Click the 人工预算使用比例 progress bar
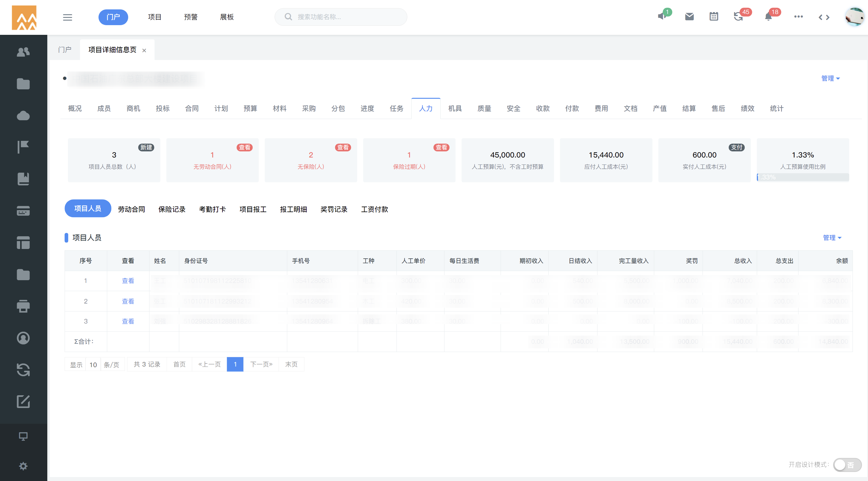Viewport: 868px width, 481px height. pos(803,177)
